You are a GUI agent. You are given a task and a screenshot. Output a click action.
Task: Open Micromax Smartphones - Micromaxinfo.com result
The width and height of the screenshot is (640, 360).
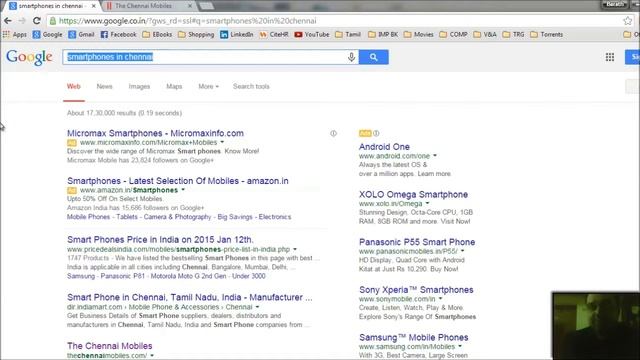click(x=155, y=133)
